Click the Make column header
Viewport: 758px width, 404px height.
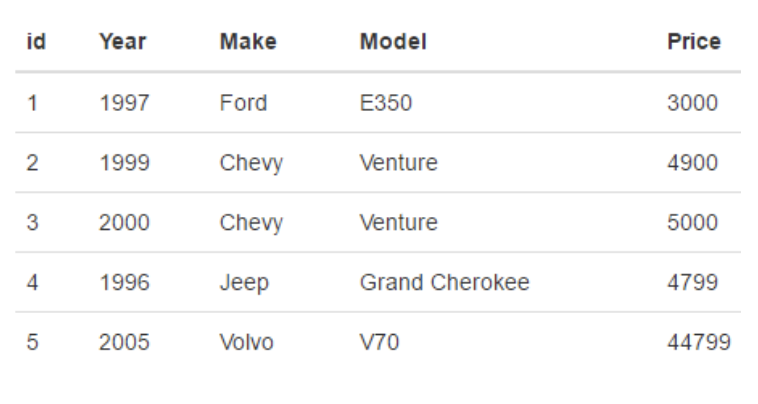point(247,42)
